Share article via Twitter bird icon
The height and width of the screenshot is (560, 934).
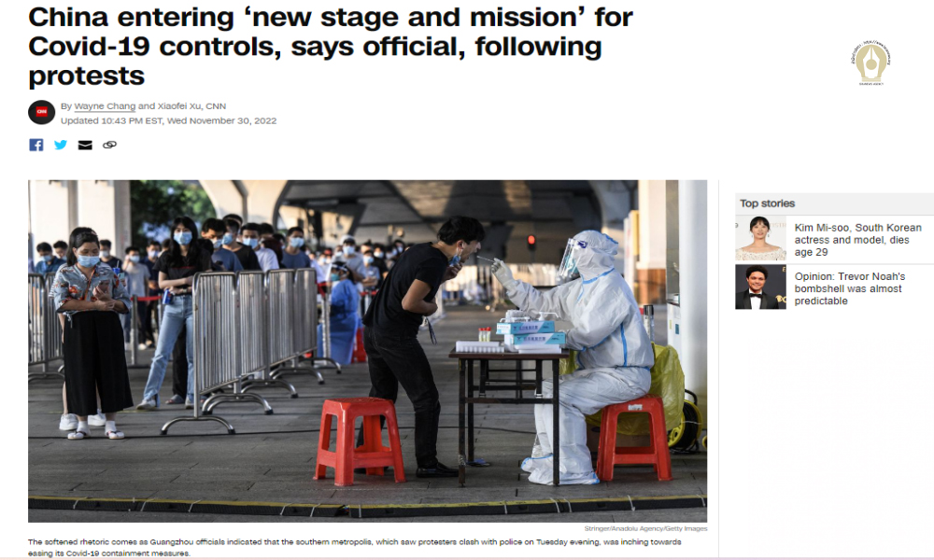[x=61, y=145]
